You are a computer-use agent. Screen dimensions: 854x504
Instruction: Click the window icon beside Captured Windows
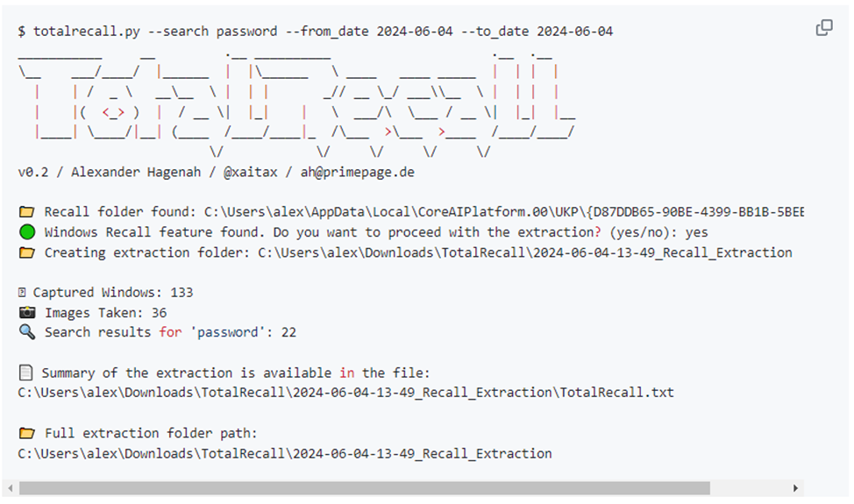tap(24, 293)
